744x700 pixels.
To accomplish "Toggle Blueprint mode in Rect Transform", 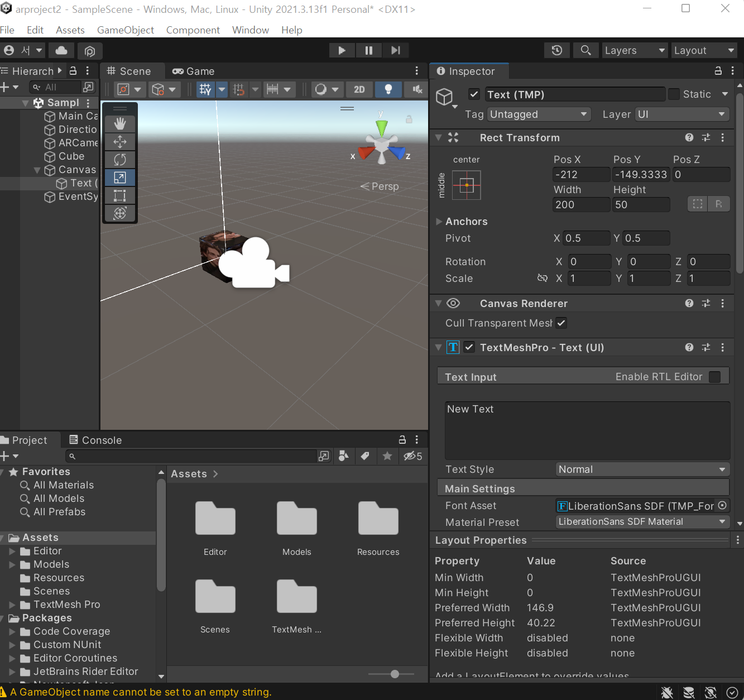I will [x=698, y=204].
